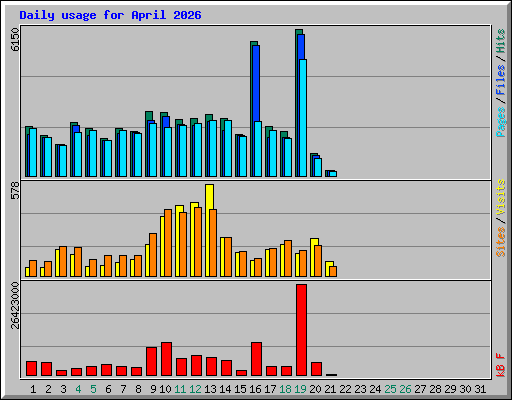Viewport: 512px width, 400px height.
Task: Click the red KB bar for day 1
Action: pyautogui.click(x=31, y=369)
